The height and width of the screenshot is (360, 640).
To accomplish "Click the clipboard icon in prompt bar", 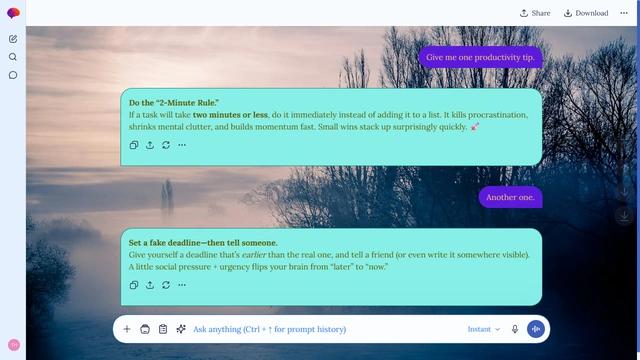I will click(x=163, y=329).
